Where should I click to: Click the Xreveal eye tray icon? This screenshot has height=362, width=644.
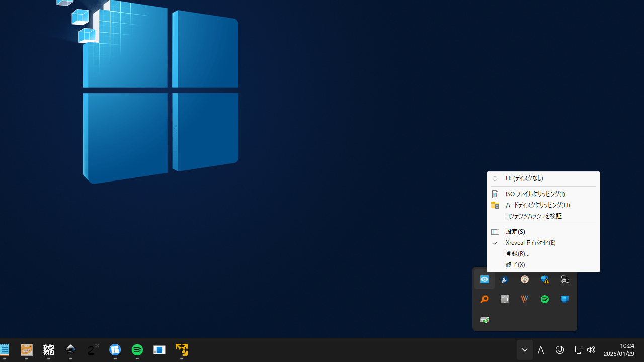coord(485,279)
